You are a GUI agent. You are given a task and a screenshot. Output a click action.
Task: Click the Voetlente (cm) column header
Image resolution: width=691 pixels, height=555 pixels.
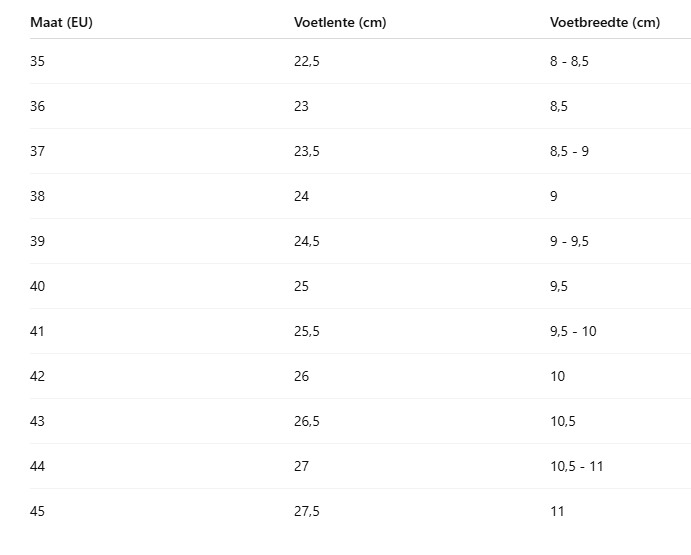340,22
